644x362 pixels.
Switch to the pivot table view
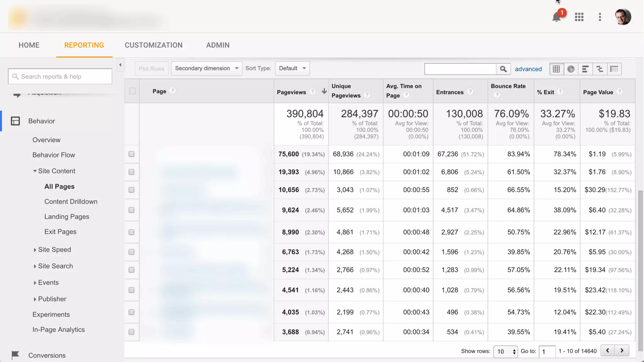click(614, 69)
